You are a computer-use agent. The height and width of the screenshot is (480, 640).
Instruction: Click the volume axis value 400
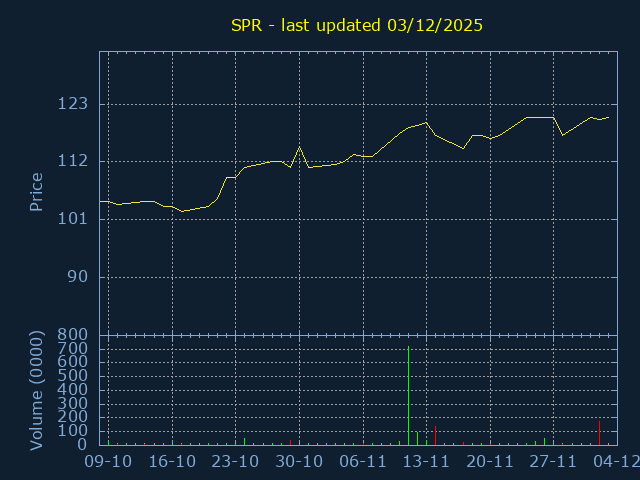point(73,390)
